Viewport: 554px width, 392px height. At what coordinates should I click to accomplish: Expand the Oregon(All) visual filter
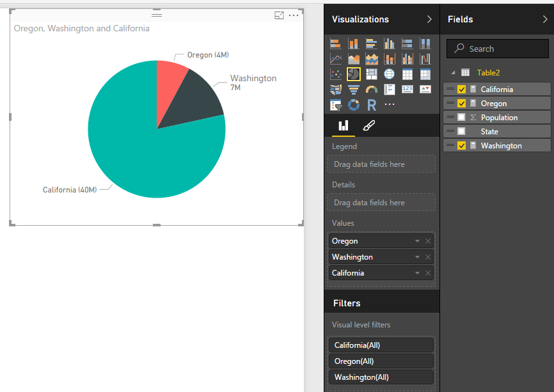point(381,361)
